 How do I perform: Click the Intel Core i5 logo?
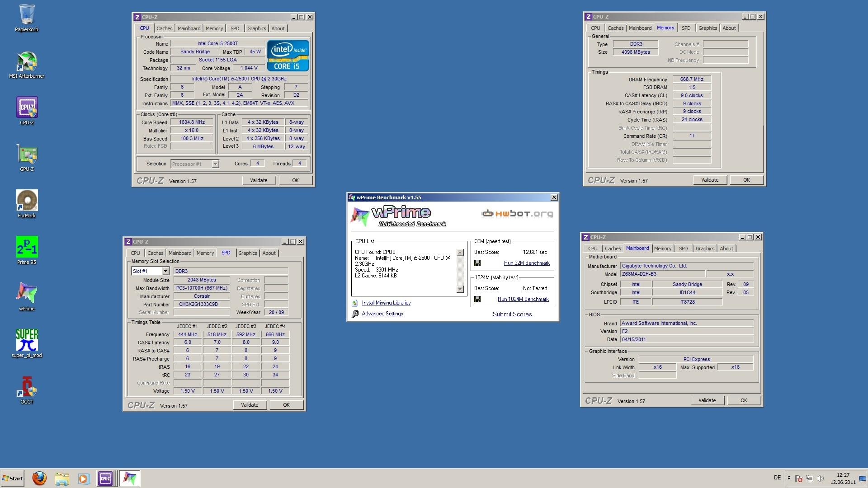pyautogui.click(x=288, y=56)
